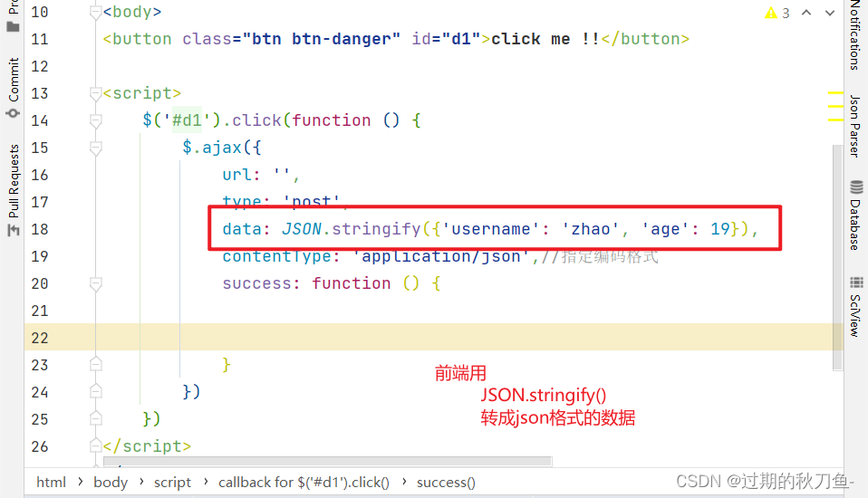868x498 pixels.
Task: Open the Notifications side panel
Action: [x=856, y=34]
